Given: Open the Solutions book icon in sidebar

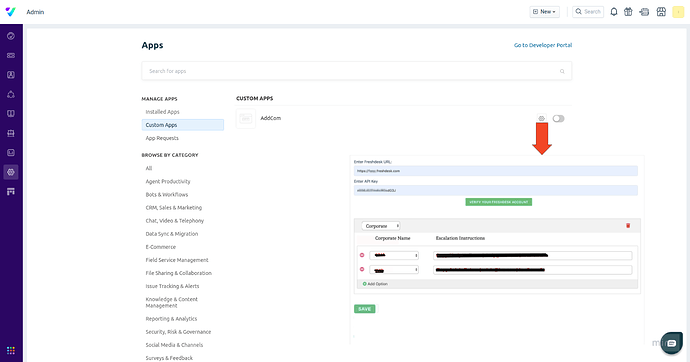Looking at the screenshot, I should pyautogui.click(x=11, y=113).
